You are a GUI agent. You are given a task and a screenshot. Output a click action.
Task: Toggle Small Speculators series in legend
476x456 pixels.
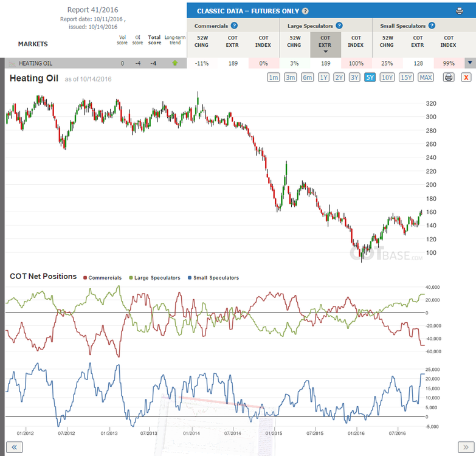click(213, 277)
